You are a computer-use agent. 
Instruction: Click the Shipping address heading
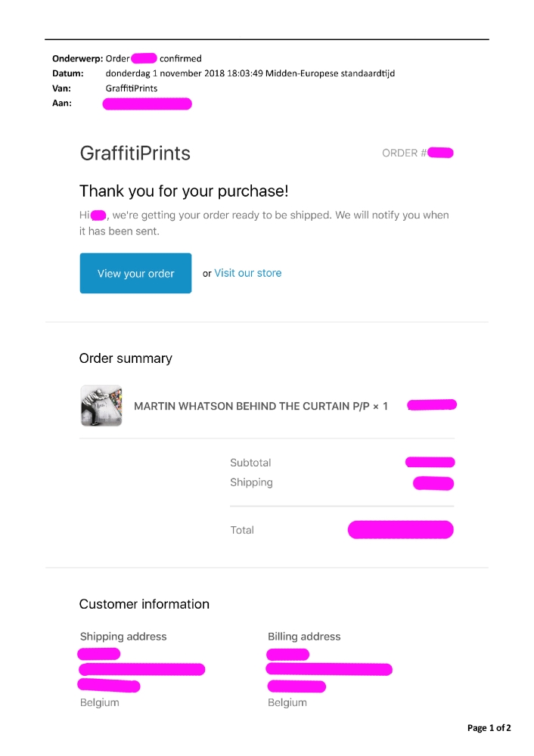pos(123,637)
